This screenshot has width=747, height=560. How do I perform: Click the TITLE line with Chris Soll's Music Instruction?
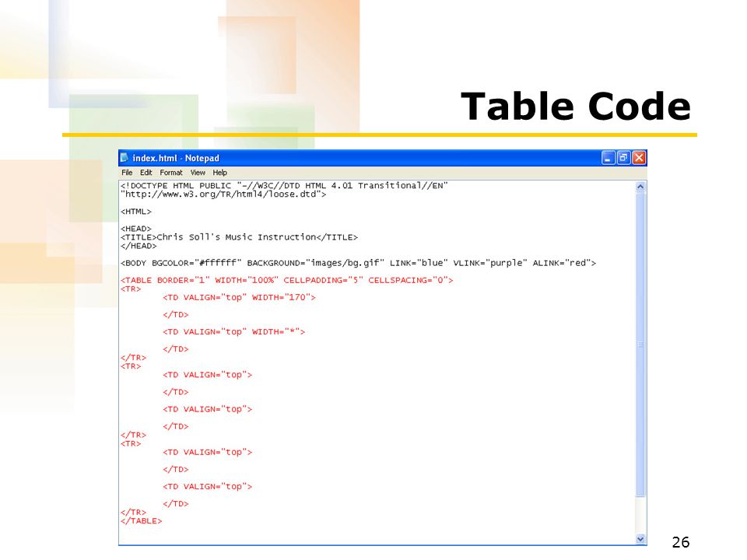[239, 237]
